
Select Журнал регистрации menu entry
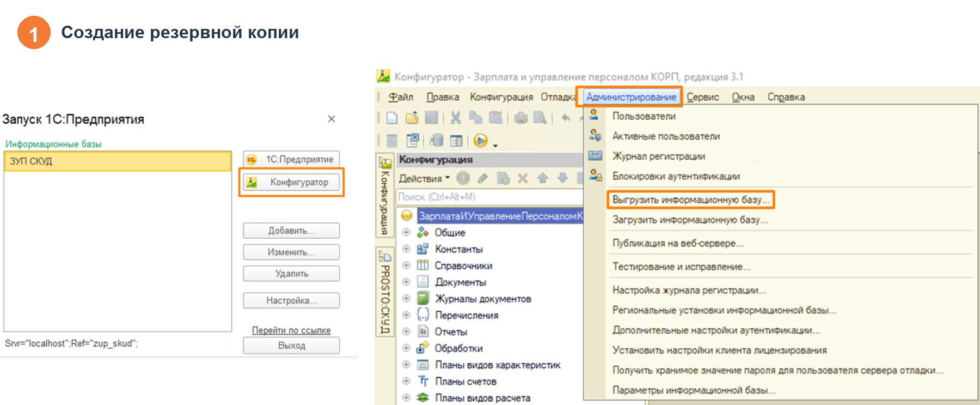(659, 156)
